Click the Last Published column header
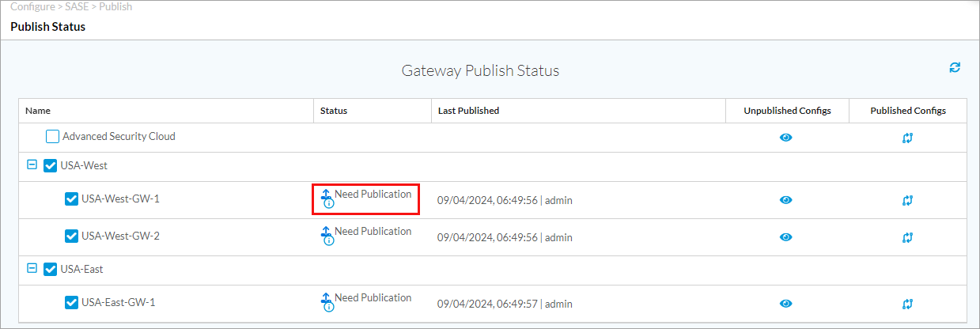980x329 pixels. coord(468,111)
